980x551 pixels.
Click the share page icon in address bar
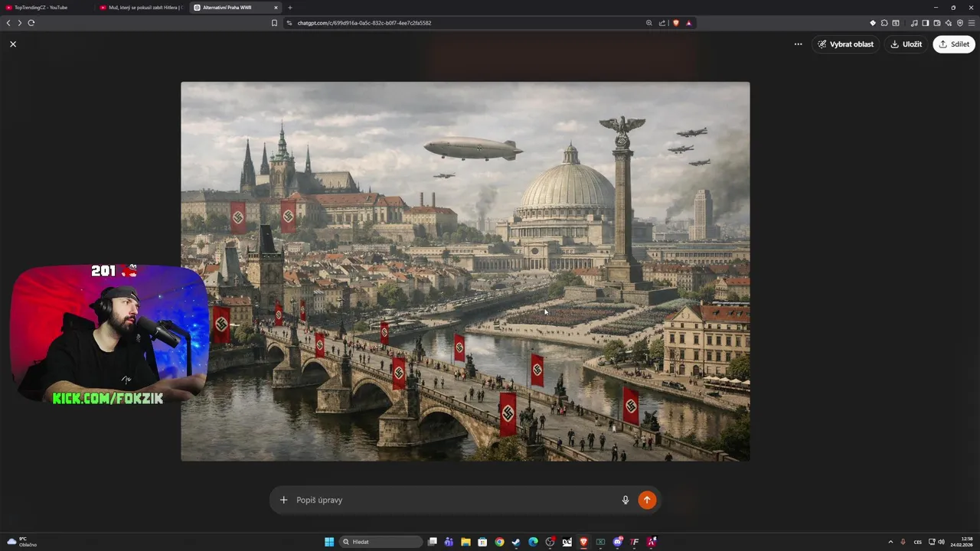pyautogui.click(x=662, y=23)
